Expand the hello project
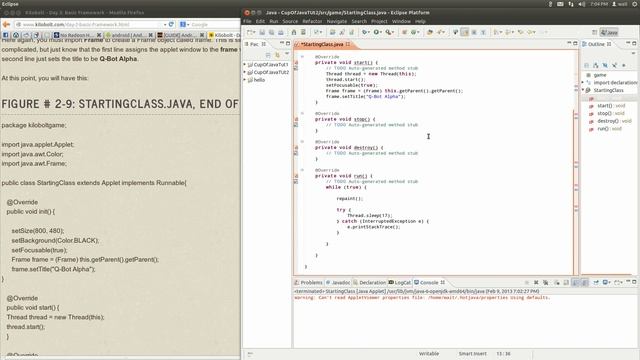Screen dimensions: 640x360 click(x=245, y=80)
